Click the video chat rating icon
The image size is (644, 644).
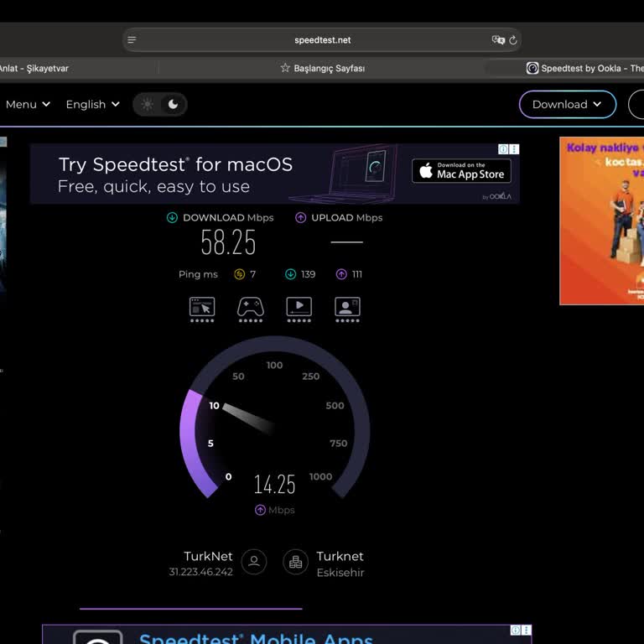(347, 309)
